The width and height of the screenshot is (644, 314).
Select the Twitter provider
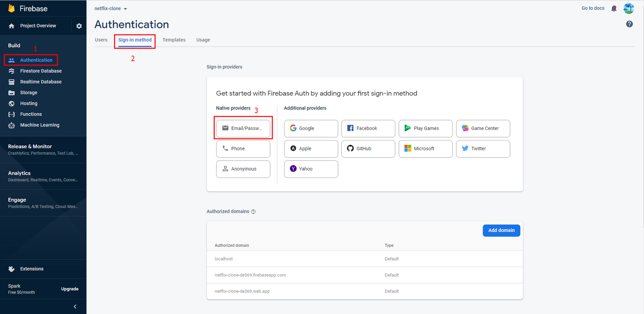click(x=483, y=149)
